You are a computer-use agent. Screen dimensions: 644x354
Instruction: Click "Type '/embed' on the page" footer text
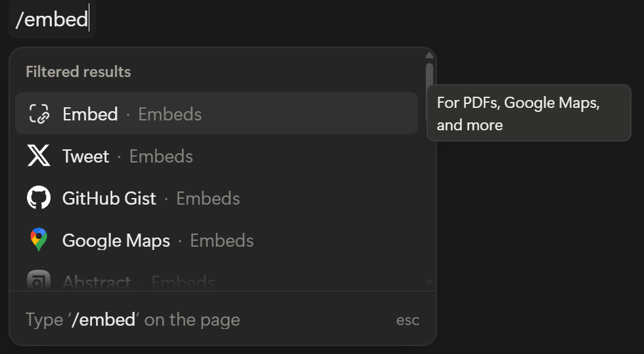click(x=133, y=320)
